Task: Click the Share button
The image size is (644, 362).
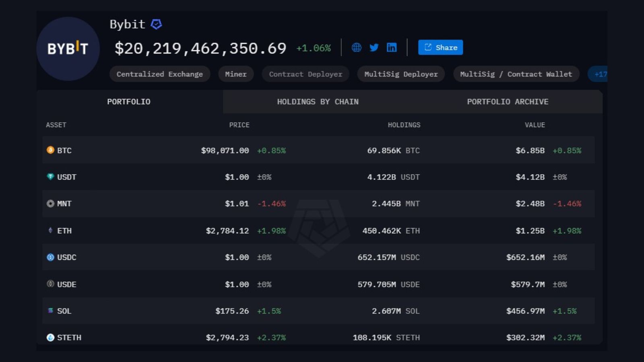Action: (440, 47)
